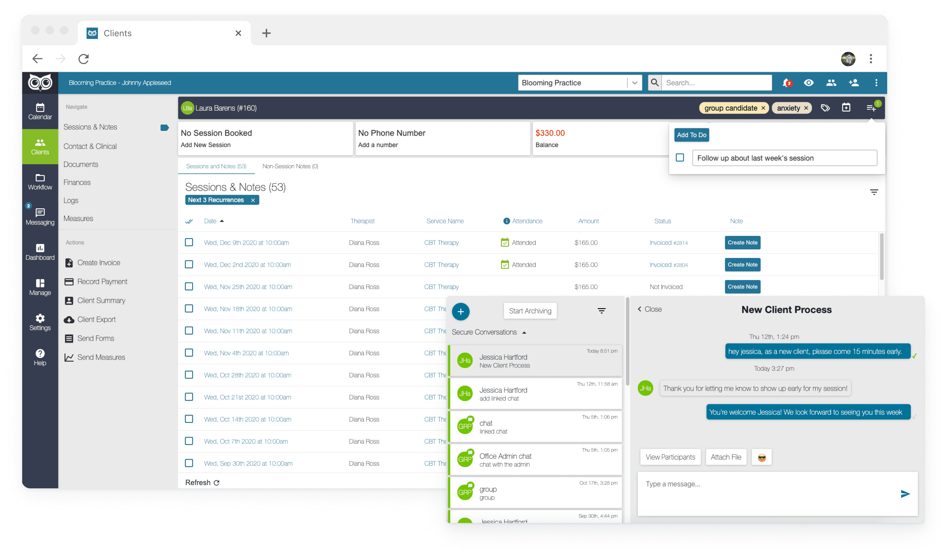Click the people group icon in header
This screenshot has height=560, width=951.
[831, 83]
